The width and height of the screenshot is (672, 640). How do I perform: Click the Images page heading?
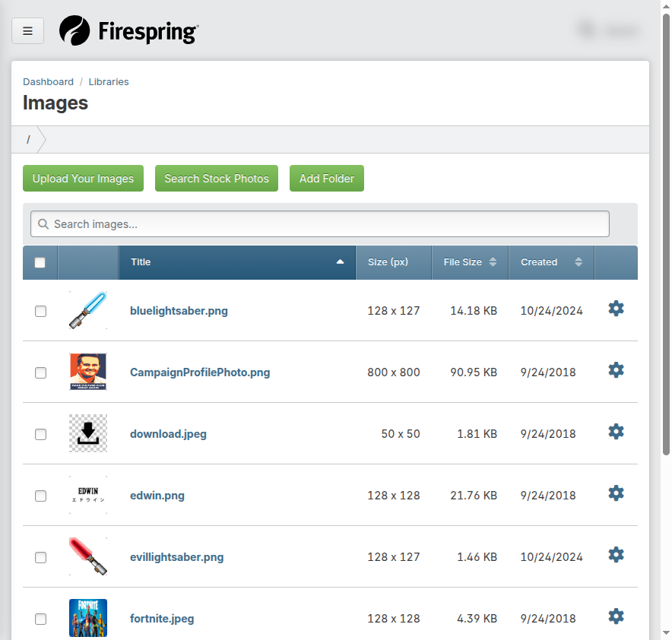[55, 103]
